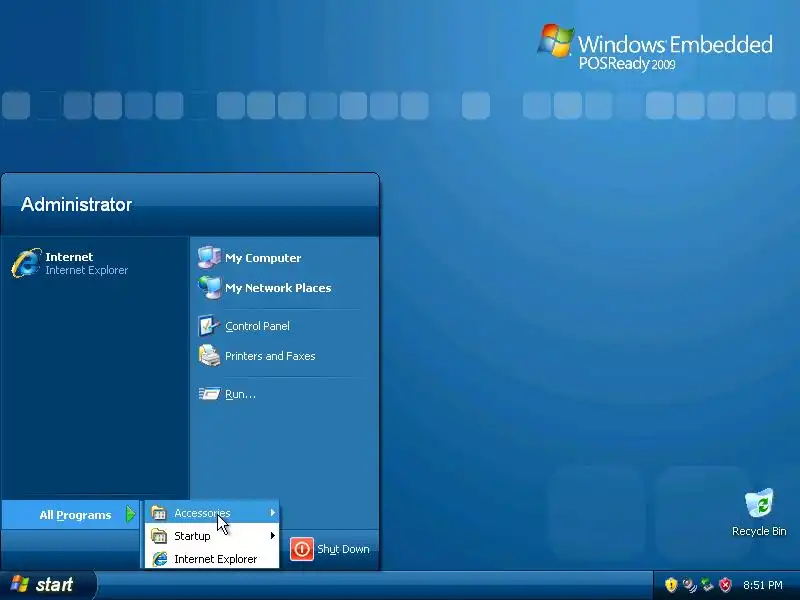Select All Programs in Start menu

(70, 515)
